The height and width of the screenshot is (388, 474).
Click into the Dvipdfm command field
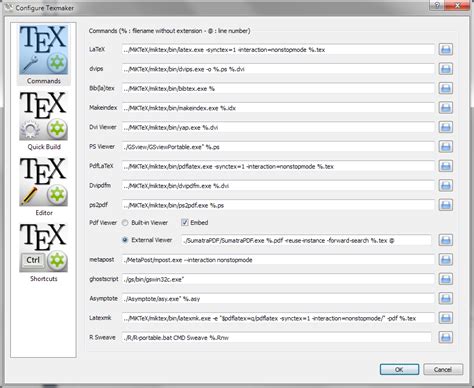pyautogui.click(x=278, y=186)
